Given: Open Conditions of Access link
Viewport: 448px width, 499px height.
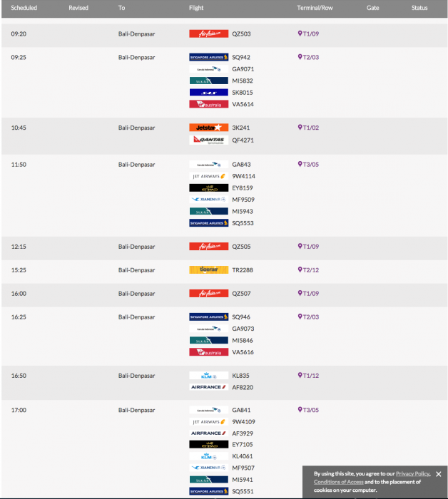Looking at the screenshot, I should (x=338, y=482).
